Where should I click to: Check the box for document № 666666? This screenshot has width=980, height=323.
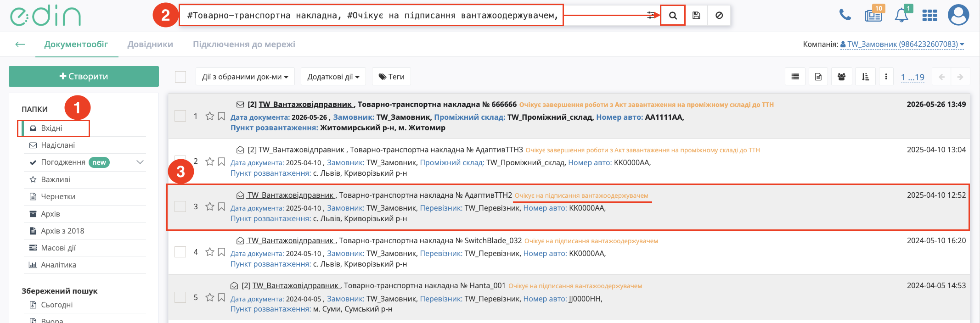pos(180,116)
